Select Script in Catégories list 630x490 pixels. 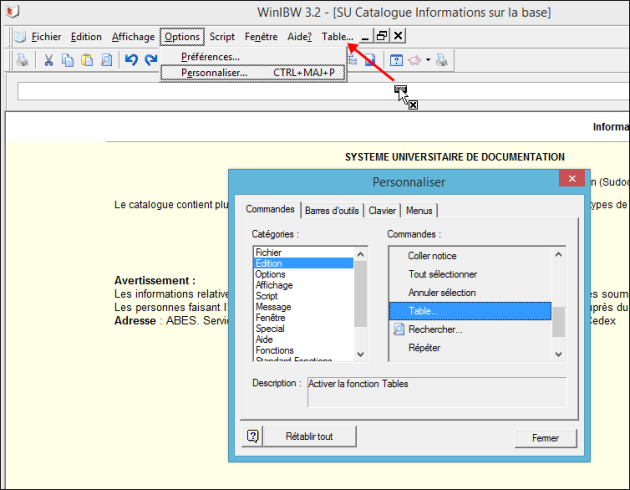(x=304, y=296)
